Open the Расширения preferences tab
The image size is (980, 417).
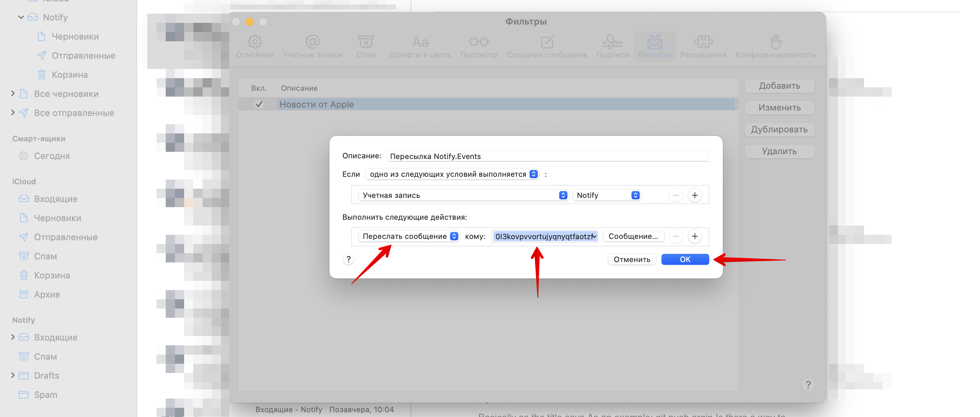(703, 46)
